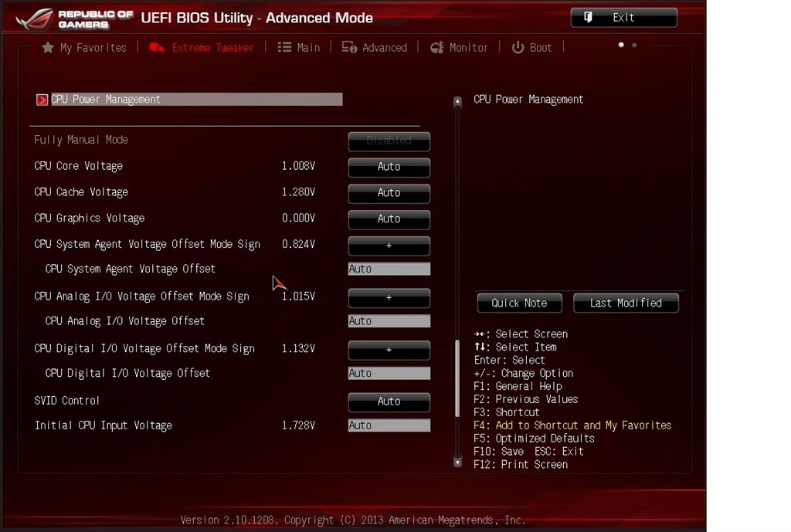Viewport: 791px width, 532px height.
Task: Click the Extreme Tweaker red icon
Action: tap(156, 47)
